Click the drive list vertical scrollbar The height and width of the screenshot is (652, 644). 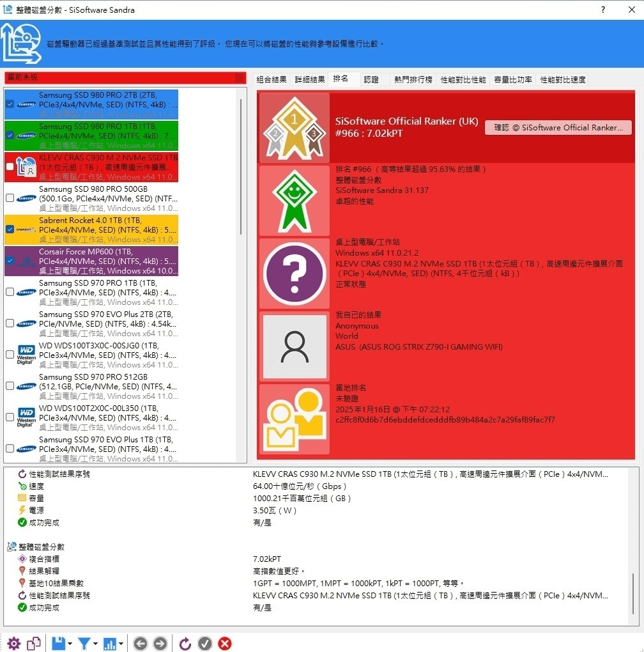(241, 166)
